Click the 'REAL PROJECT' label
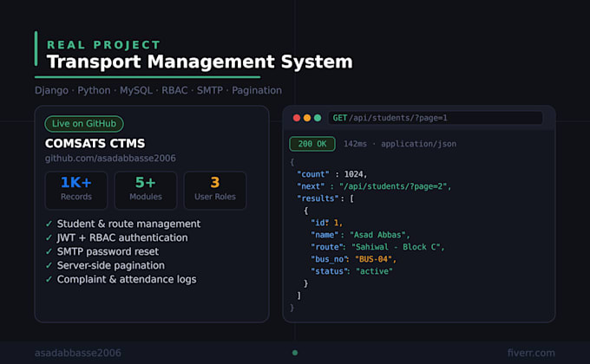 coord(103,45)
